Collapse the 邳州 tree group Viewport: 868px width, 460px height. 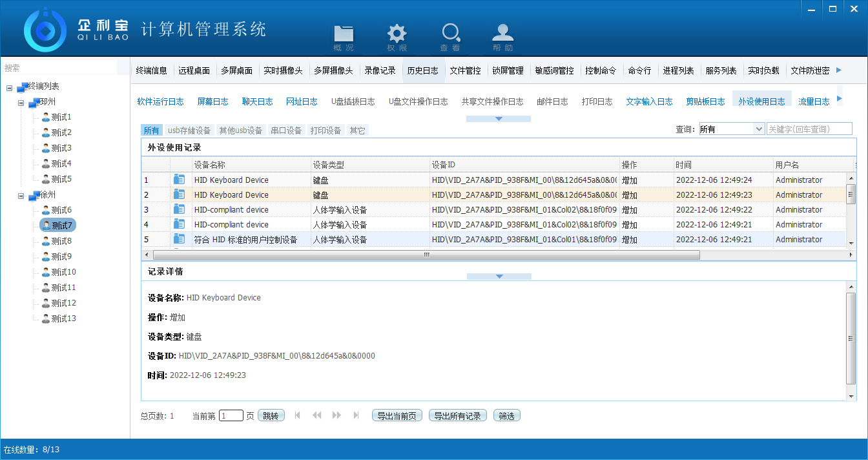[21, 102]
